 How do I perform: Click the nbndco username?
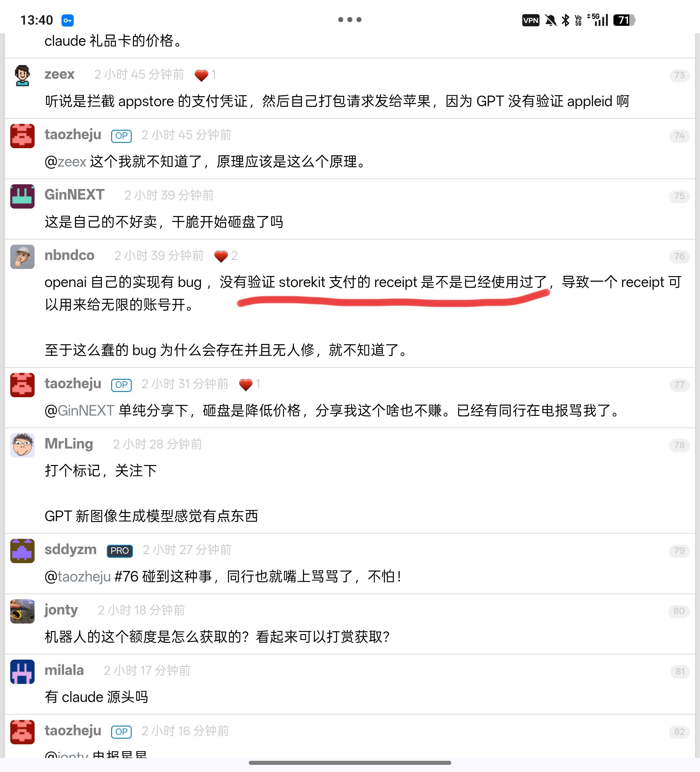click(69, 256)
